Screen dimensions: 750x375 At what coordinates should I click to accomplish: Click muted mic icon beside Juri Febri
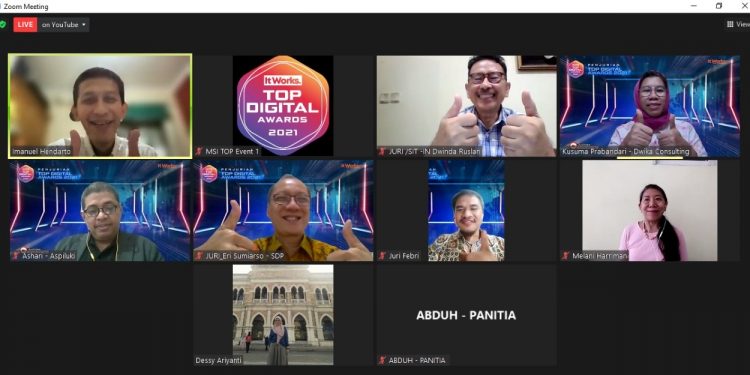pyautogui.click(x=382, y=256)
